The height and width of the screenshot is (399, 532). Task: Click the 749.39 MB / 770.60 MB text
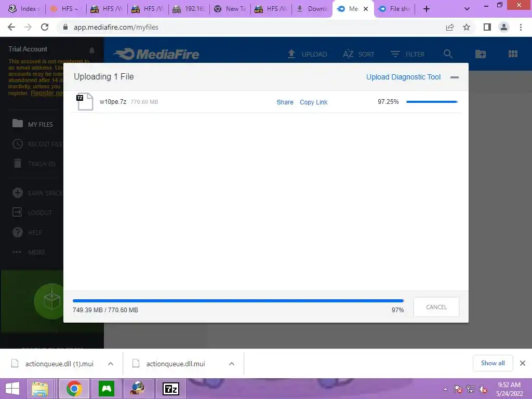pos(105,310)
